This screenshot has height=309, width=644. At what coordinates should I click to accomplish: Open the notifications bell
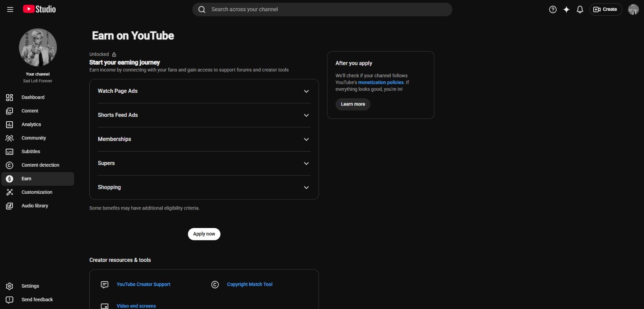pyautogui.click(x=580, y=9)
